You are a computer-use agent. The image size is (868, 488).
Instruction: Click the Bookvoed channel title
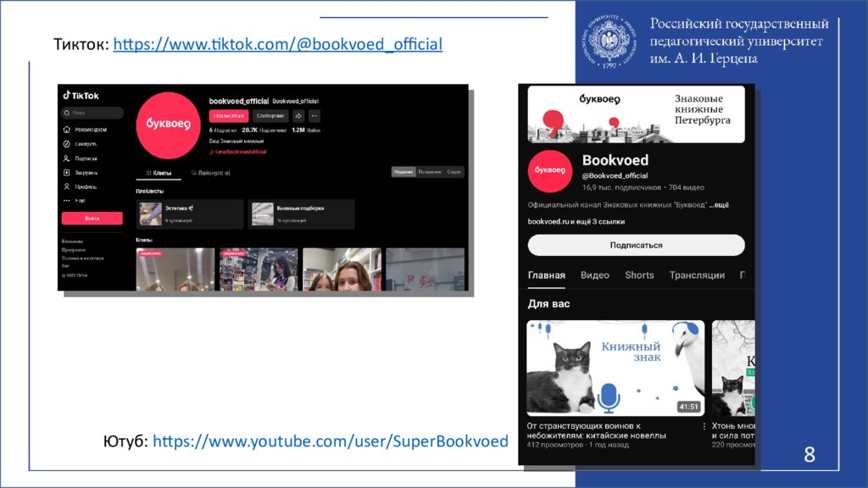(615, 160)
